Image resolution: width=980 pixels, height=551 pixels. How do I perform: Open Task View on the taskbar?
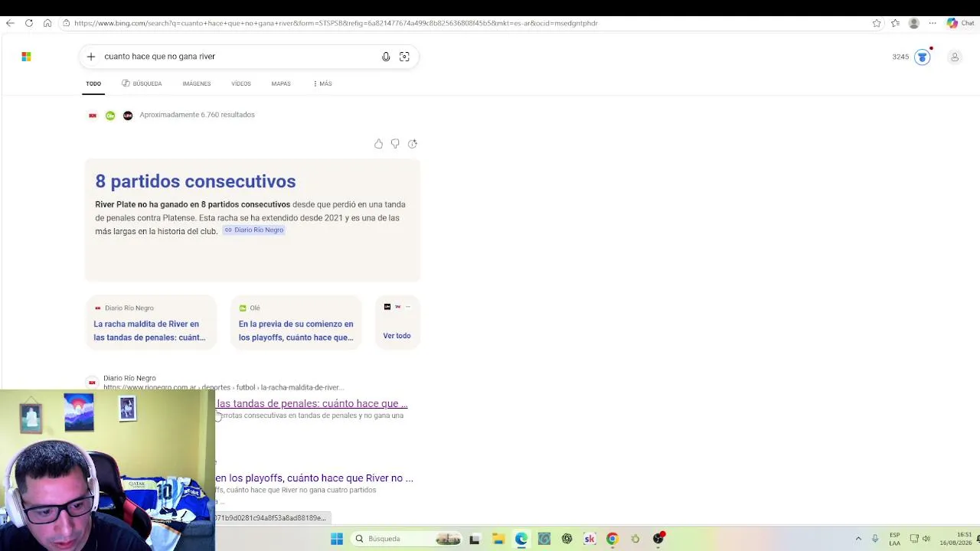pos(475,539)
